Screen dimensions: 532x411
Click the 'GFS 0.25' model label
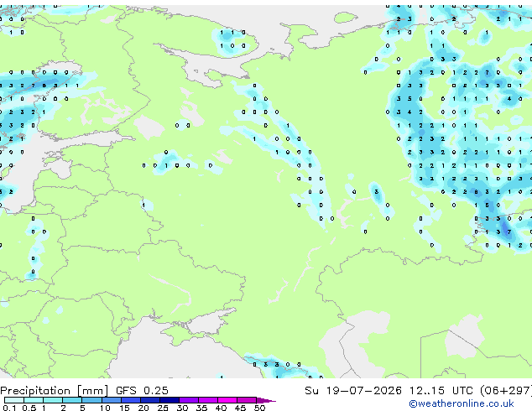(142, 391)
